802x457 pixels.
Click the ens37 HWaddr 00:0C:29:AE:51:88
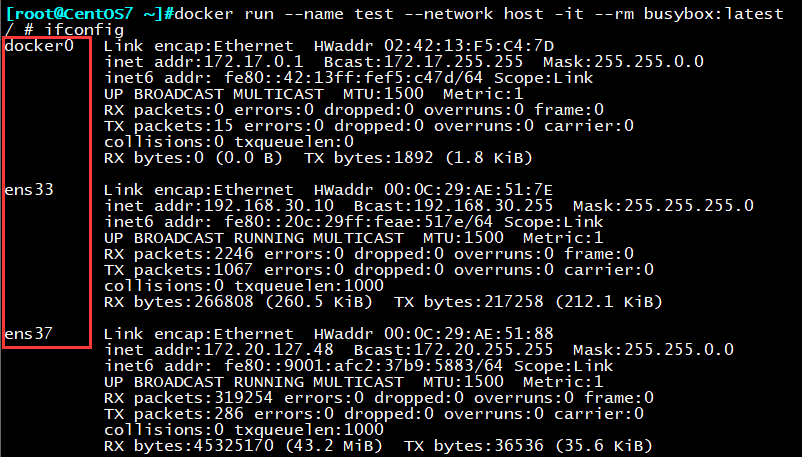click(434, 334)
